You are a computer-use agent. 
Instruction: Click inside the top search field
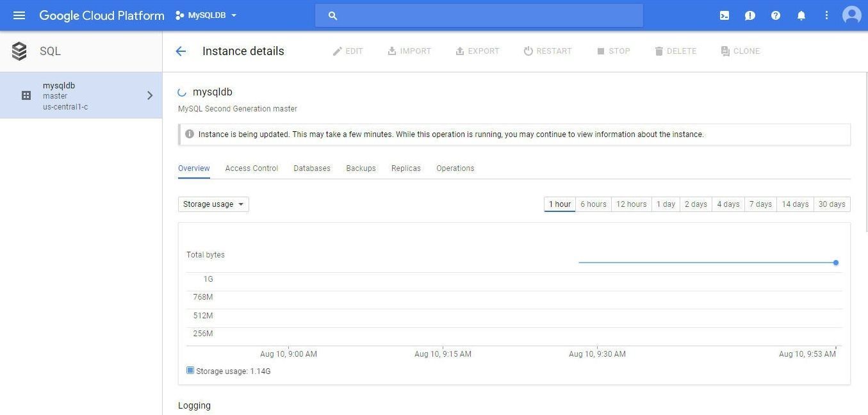coord(479,15)
